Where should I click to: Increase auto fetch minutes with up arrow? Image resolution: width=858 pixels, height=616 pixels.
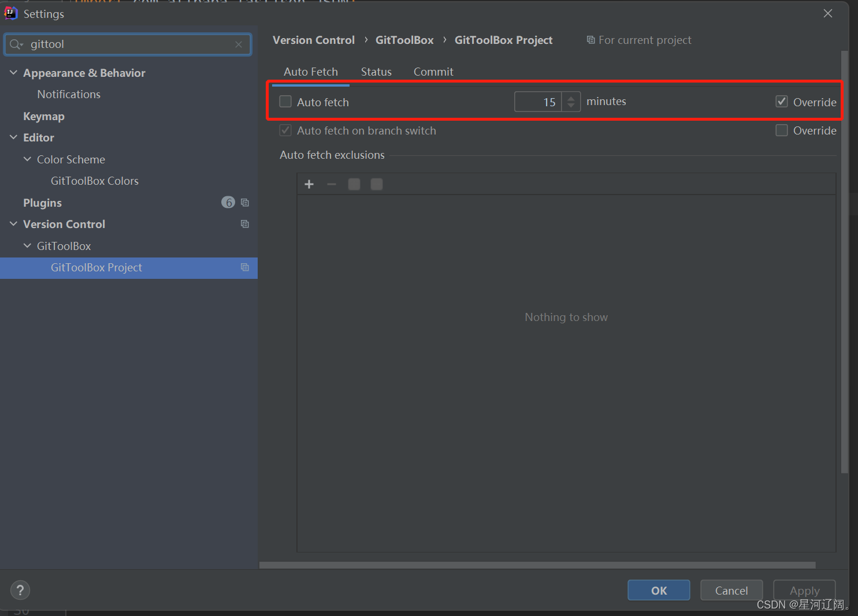[571, 98]
